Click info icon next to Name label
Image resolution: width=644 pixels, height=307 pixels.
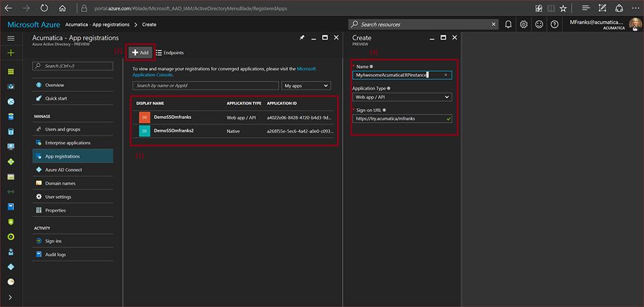371,66
